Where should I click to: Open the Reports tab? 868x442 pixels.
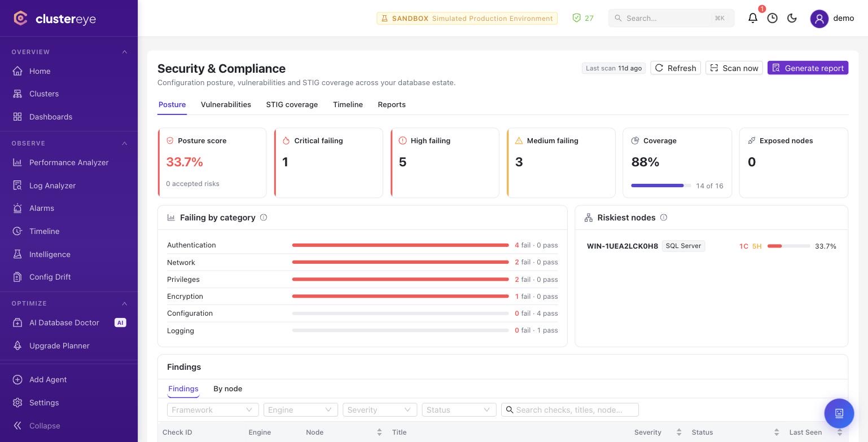[x=392, y=104]
